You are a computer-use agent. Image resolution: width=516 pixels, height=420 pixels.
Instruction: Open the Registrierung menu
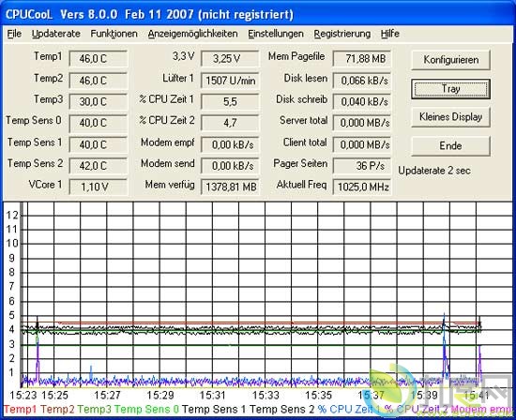click(x=341, y=34)
